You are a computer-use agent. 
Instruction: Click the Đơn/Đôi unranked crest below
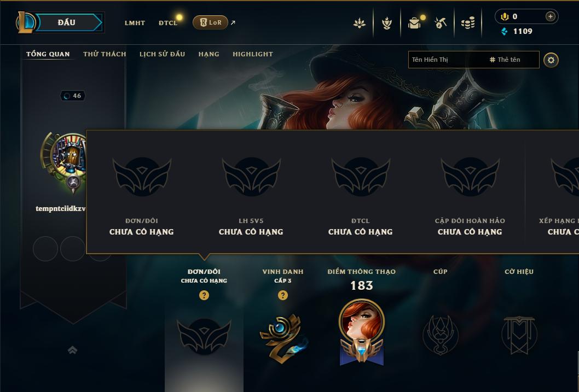204,336
